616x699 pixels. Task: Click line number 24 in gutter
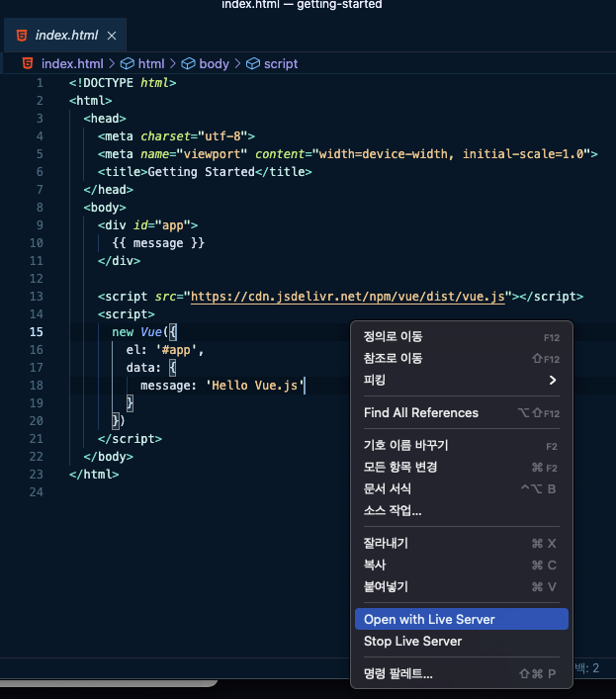[x=37, y=492]
